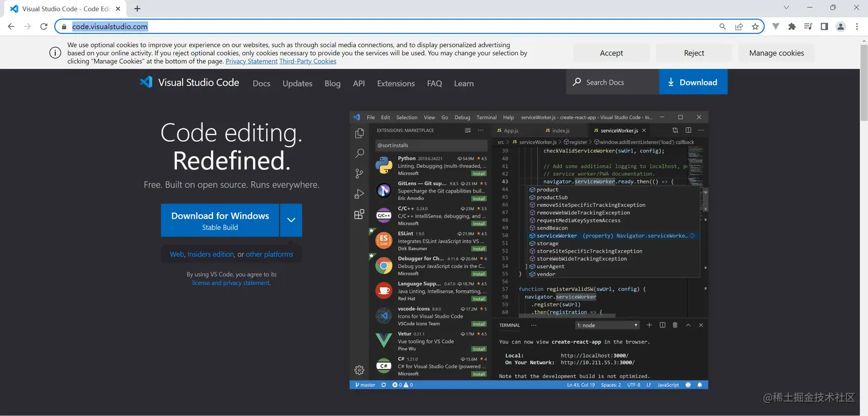This screenshot has width=868, height=416.
Task: Go to Updates in the site navigation
Action: click(x=297, y=83)
